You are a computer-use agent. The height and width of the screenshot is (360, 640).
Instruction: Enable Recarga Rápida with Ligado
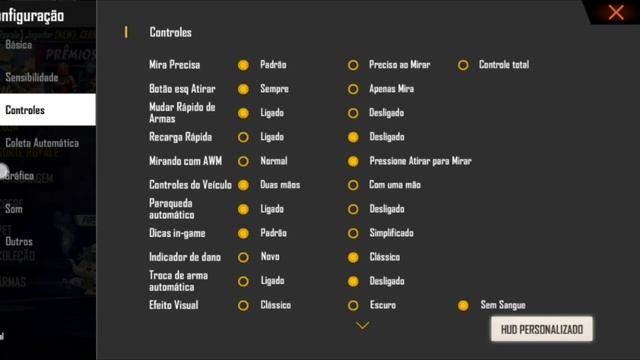tap(243, 137)
